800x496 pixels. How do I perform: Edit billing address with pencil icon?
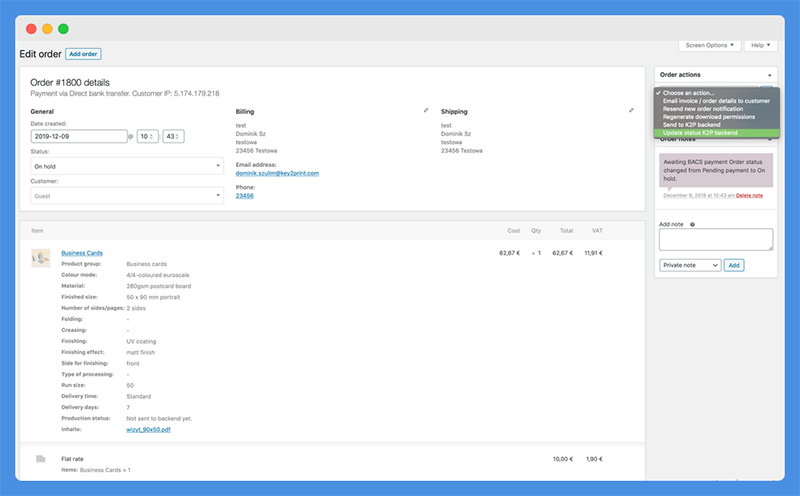[426, 110]
